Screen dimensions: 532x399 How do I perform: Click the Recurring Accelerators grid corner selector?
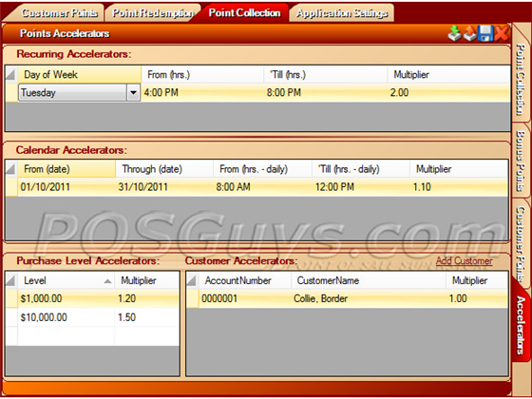click(11, 75)
